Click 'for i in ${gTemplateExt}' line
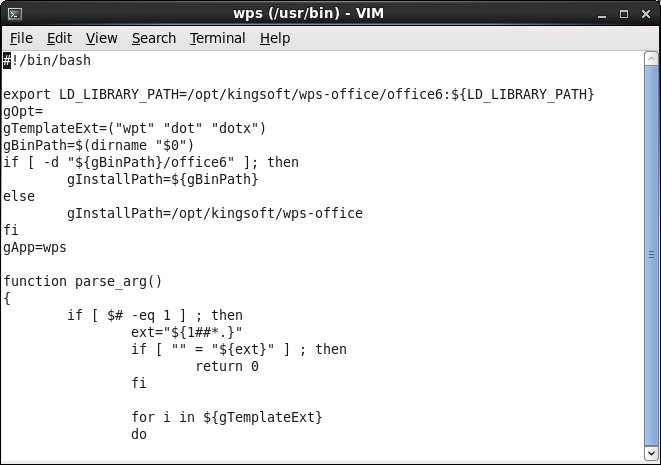This screenshot has height=465, width=661. coord(226,417)
